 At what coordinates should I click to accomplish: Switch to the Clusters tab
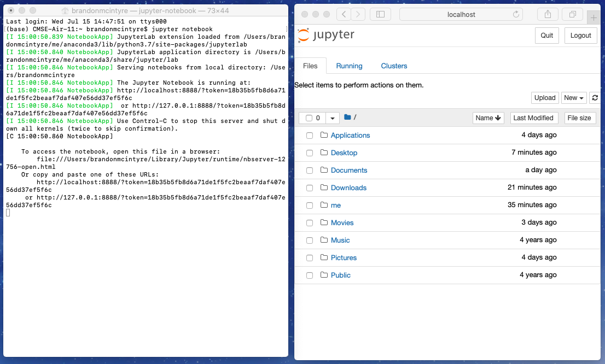(x=394, y=66)
